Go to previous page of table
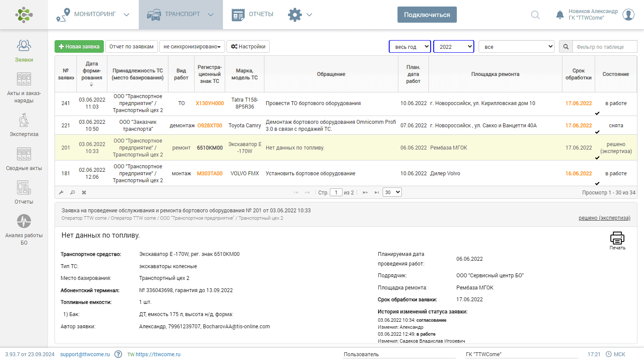Image resolution: width=644 pixels, height=361 pixels. pos(307,192)
